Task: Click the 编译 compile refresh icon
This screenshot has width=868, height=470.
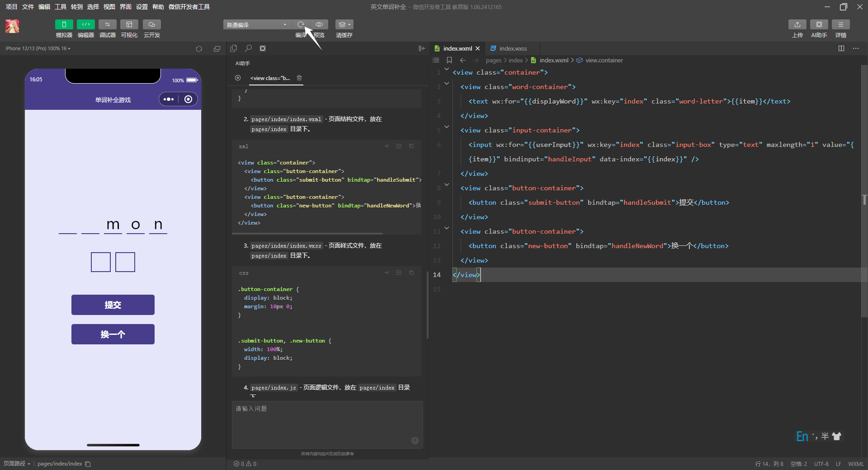Action: click(x=301, y=24)
